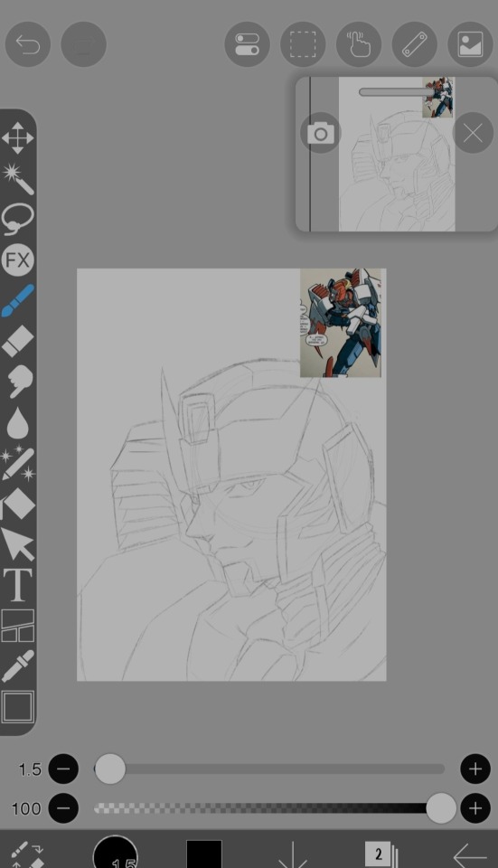The height and width of the screenshot is (868, 498).
Task: Select the Bucket fill tool
Action: coord(18,504)
